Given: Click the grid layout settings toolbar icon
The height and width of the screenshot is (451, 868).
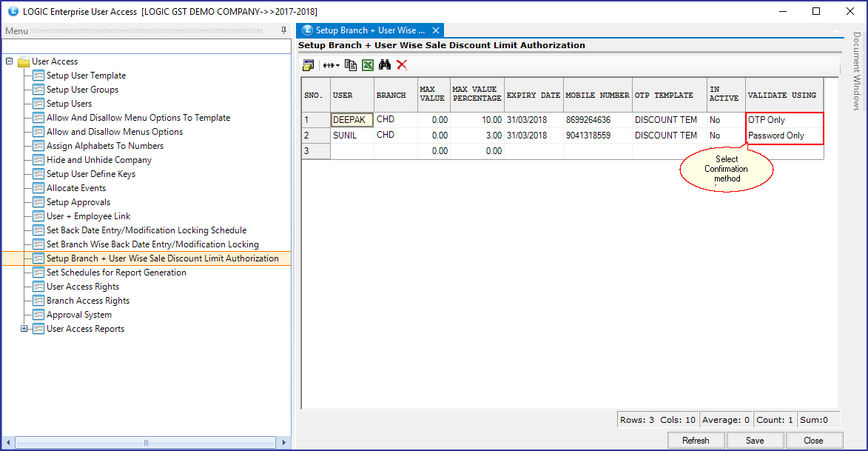Looking at the screenshot, I should tap(309, 65).
